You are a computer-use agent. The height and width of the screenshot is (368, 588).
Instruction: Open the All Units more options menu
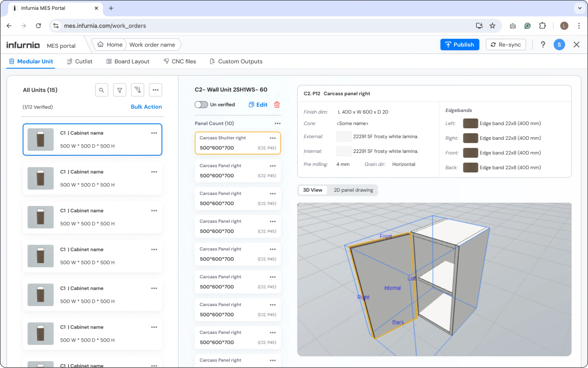[155, 90]
